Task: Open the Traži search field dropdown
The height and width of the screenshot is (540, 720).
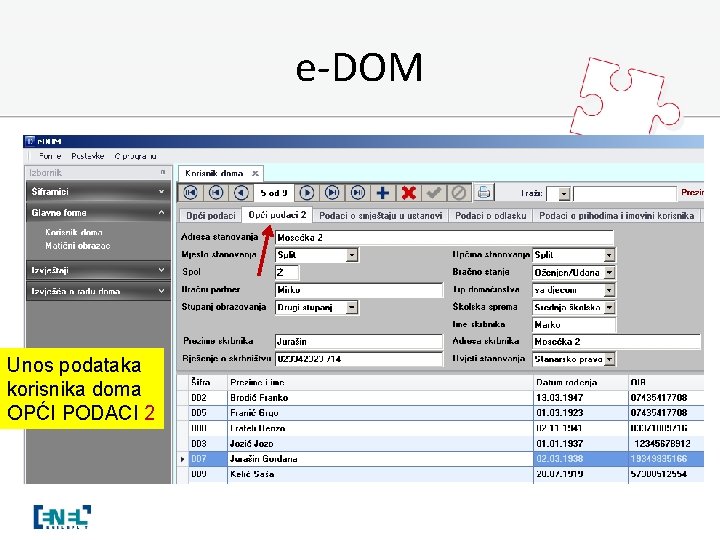Action: click(564, 194)
